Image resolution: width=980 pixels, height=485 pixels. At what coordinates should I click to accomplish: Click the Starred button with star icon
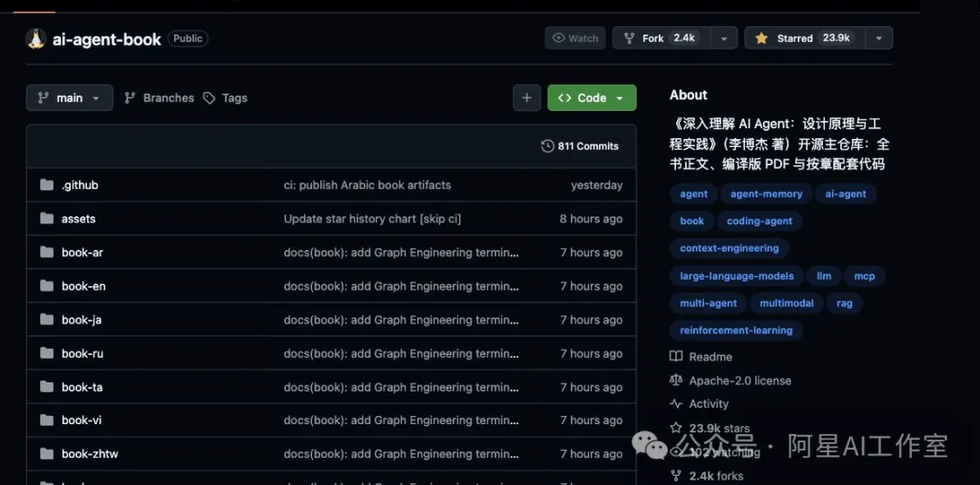(804, 38)
